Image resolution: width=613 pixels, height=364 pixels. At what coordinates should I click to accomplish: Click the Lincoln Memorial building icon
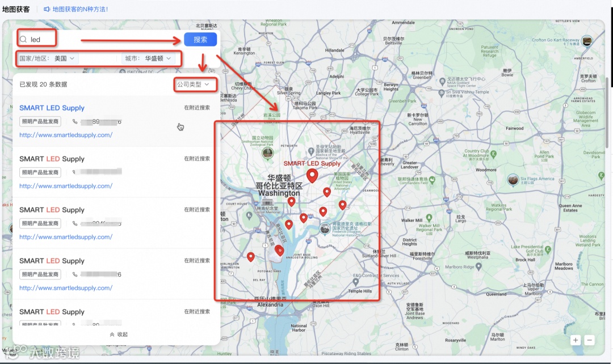coord(267,203)
